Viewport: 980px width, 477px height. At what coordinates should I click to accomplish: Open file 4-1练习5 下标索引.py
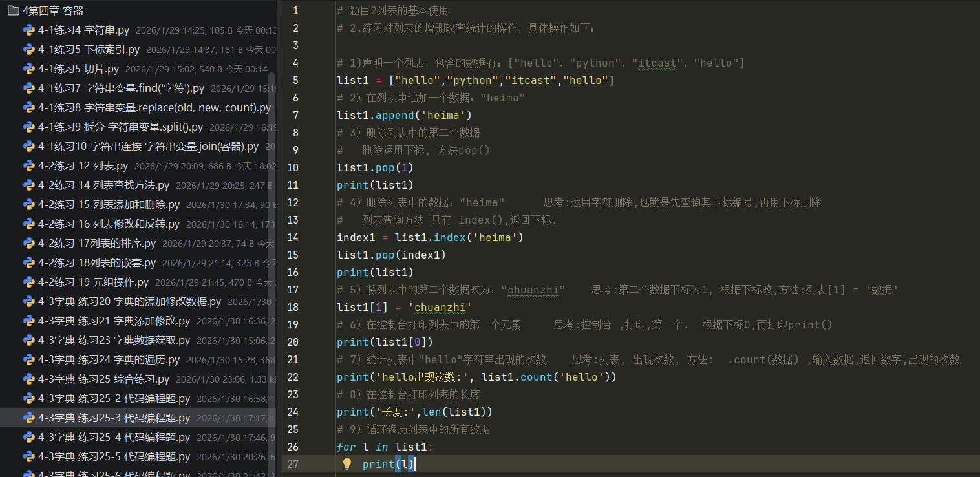89,49
